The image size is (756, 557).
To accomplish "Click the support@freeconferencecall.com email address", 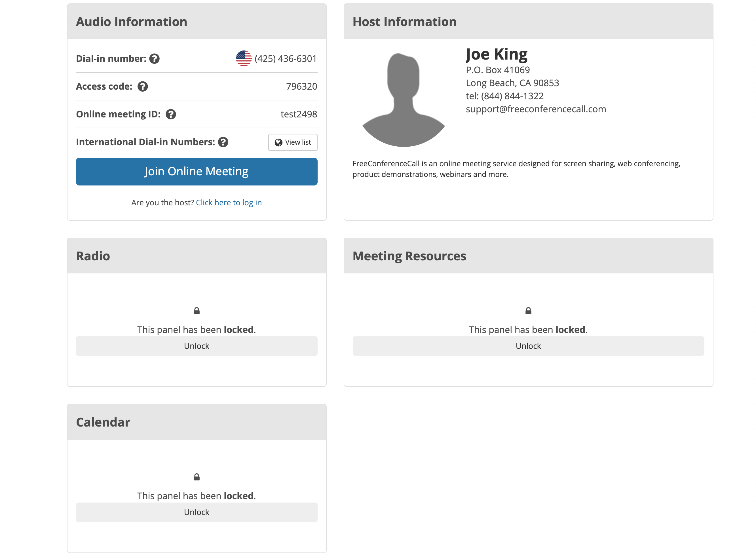I will 536,109.
